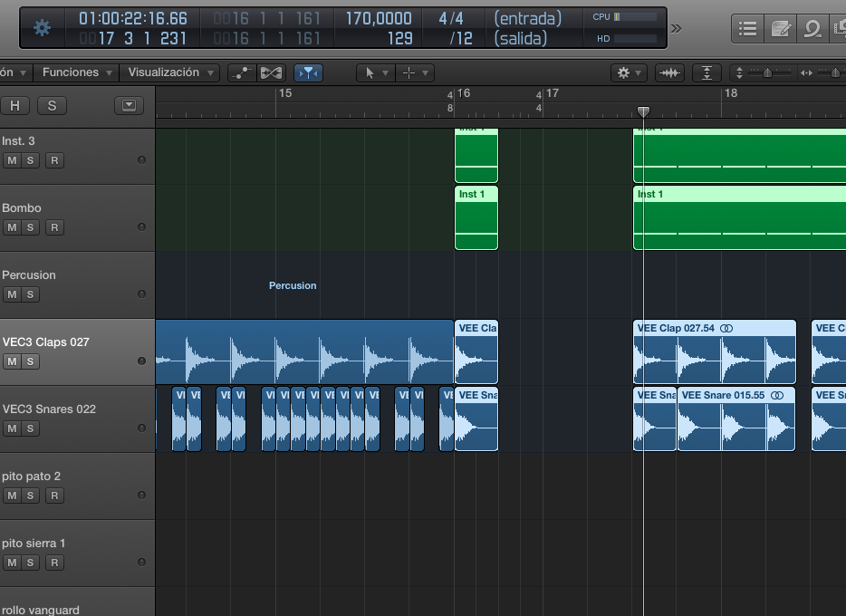Click the /12 division value

[461, 38]
